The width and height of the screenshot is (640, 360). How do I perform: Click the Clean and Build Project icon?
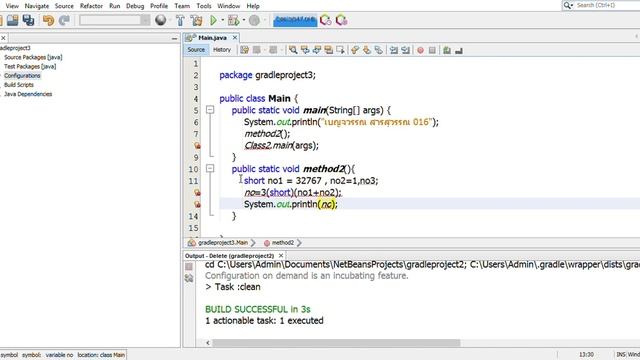(196, 20)
